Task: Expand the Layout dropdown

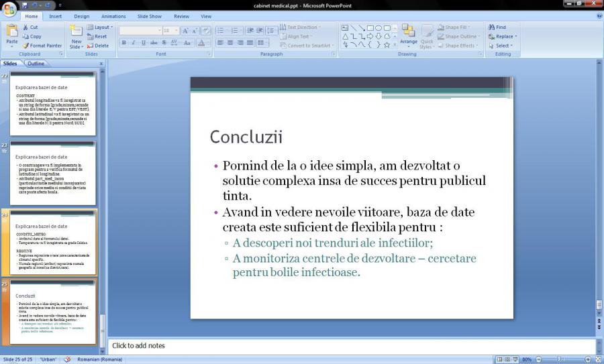Action: click(x=101, y=27)
